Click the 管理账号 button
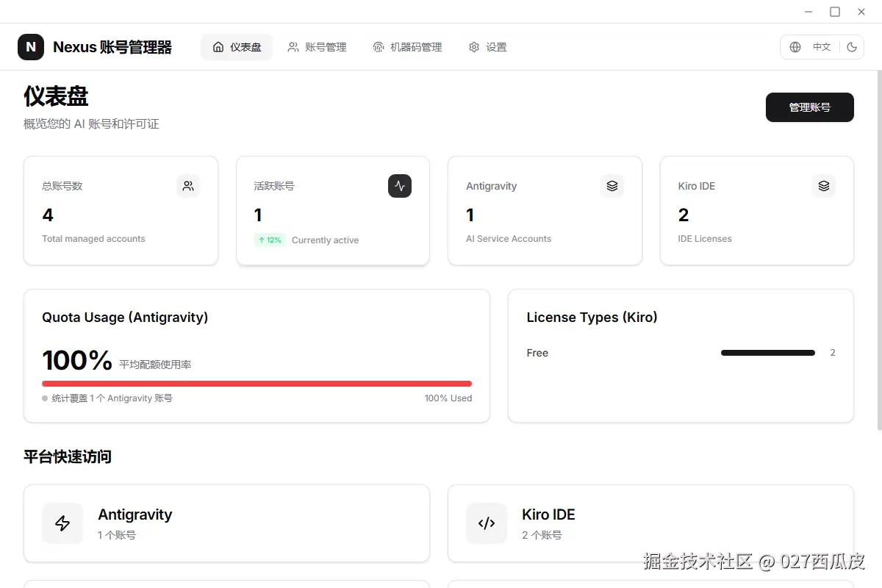Viewport: 882px width, 588px height. pos(809,107)
